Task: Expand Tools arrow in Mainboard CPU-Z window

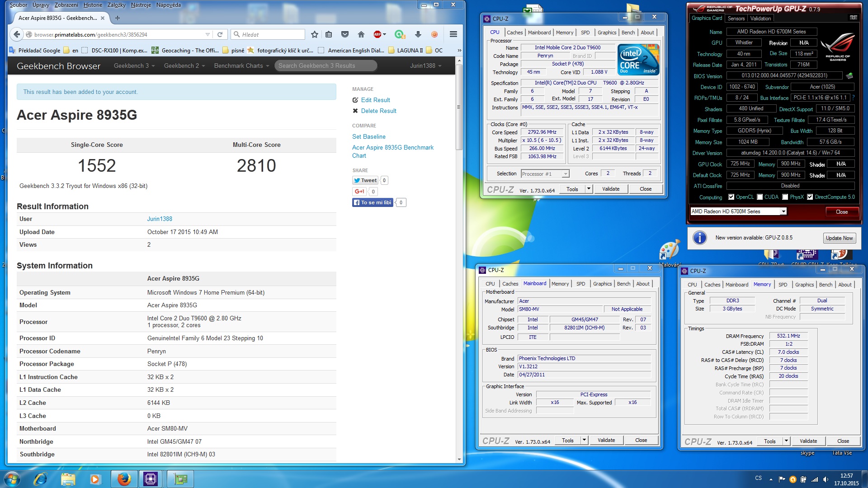Action: tap(584, 440)
